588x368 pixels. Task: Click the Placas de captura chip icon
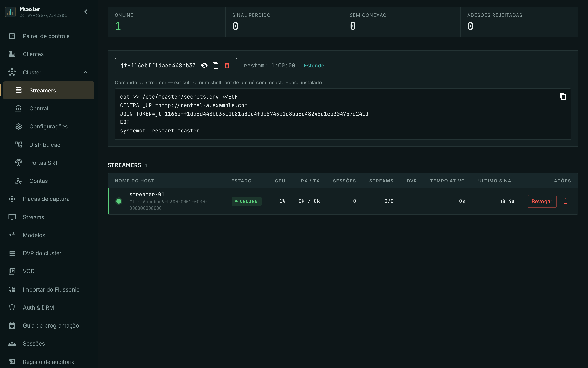click(x=12, y=199)
